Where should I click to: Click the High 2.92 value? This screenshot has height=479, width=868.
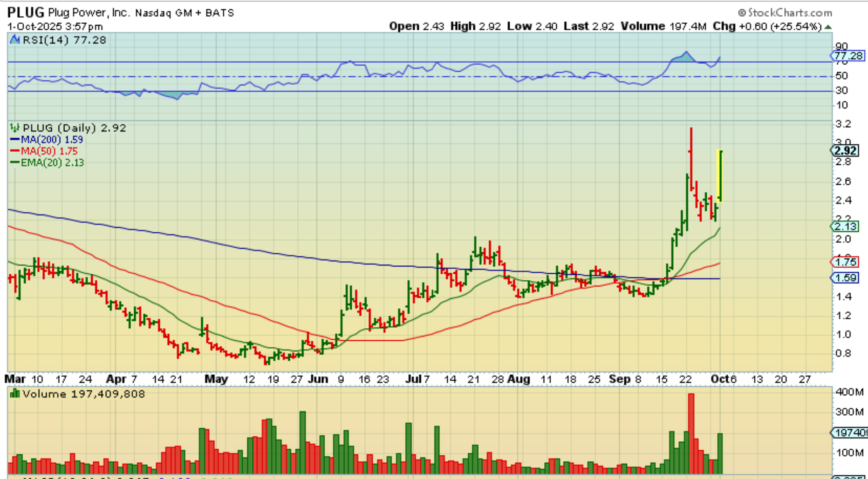coord(475,27)
